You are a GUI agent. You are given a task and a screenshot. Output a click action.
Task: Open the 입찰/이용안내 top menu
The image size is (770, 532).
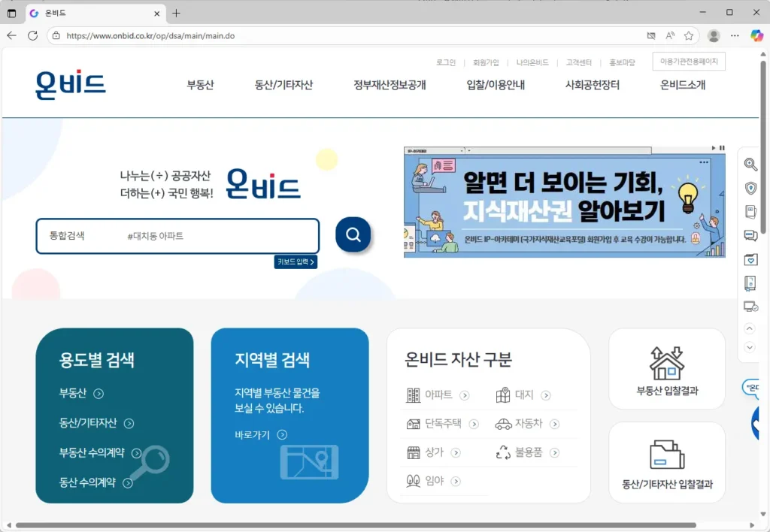click(496, 85)
